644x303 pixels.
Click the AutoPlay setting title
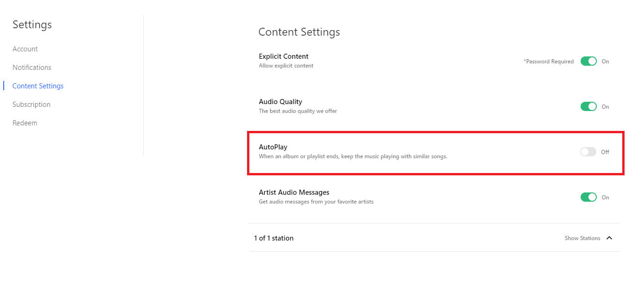(x=273, y=147)
